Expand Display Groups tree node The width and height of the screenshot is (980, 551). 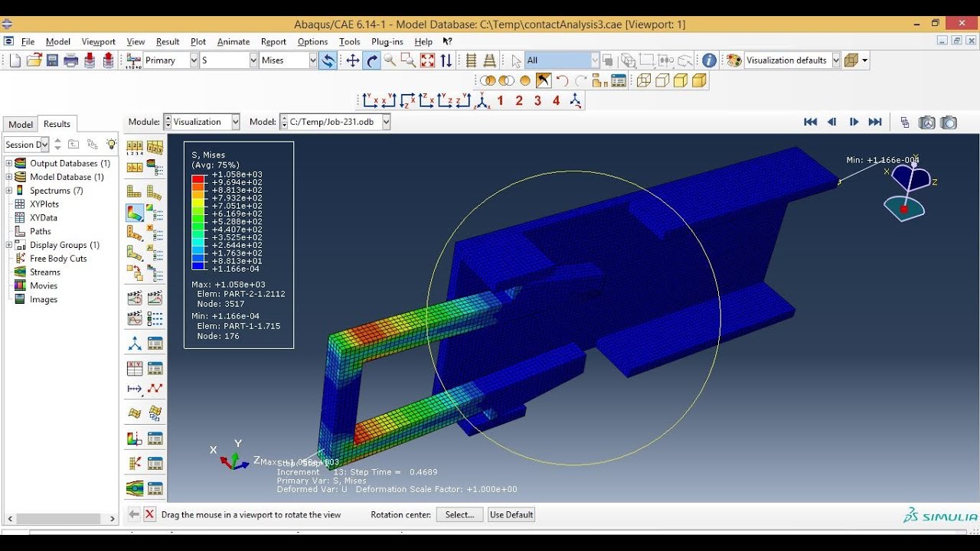pyautogui.click(x=9, y=245)
